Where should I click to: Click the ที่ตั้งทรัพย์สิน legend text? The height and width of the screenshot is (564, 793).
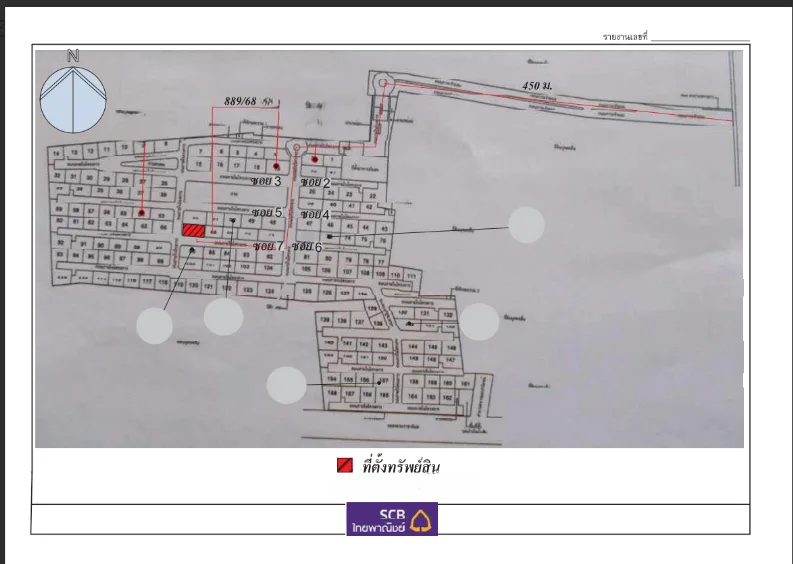coord(401,466)
